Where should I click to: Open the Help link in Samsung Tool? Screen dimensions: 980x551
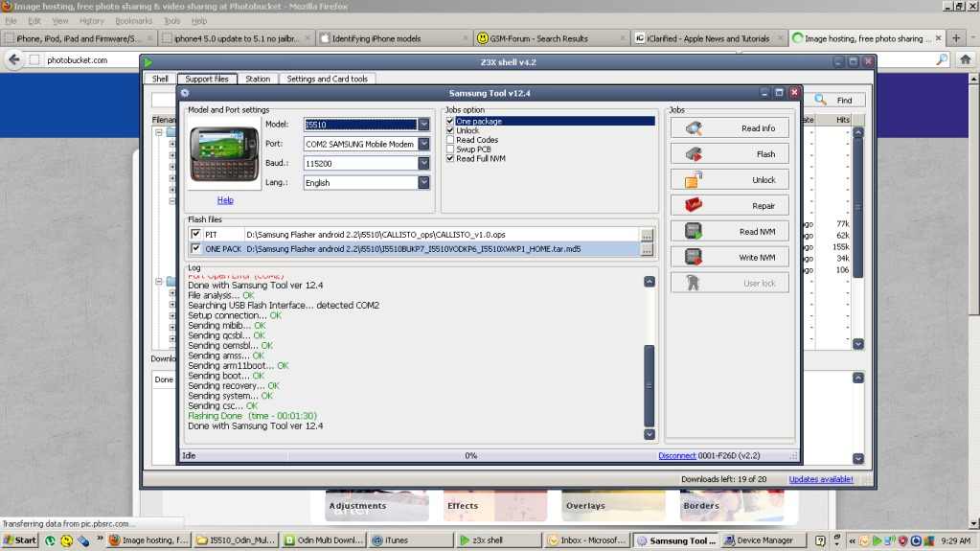coord(225,200)
